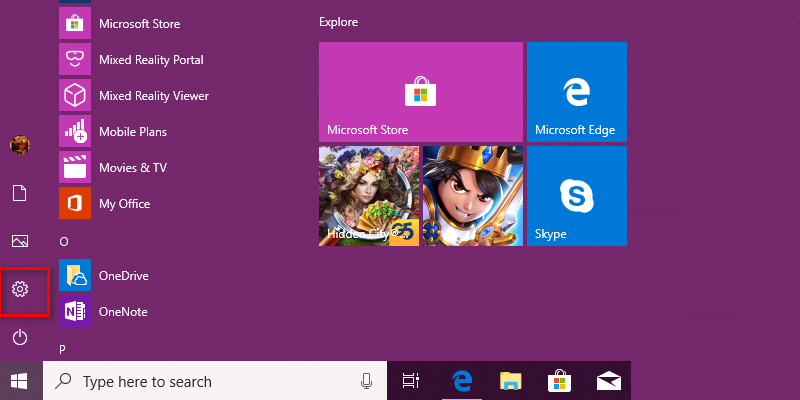Open Documents icon in Start sidebar
Screen dimensions: 800x400
click(19, 193)
